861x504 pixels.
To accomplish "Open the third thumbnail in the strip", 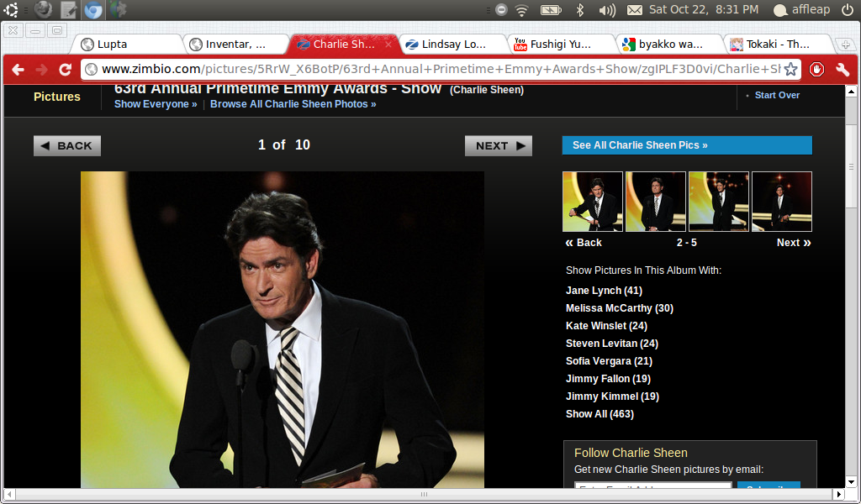I will click(x=719, y=202).
